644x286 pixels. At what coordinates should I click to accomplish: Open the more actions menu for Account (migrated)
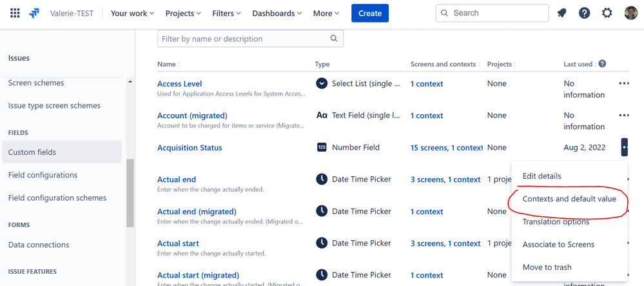[x=623, y=115]
